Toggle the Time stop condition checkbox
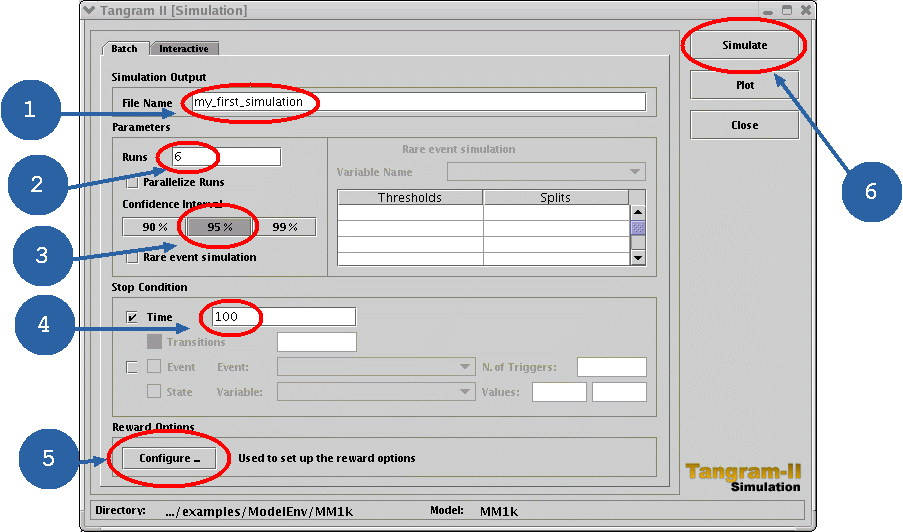Viewport: 903px width, 532px height. coord(132,317)
